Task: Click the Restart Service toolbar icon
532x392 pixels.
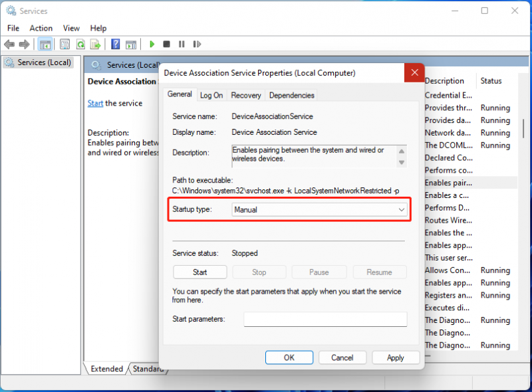Action: tap(197, 44)
